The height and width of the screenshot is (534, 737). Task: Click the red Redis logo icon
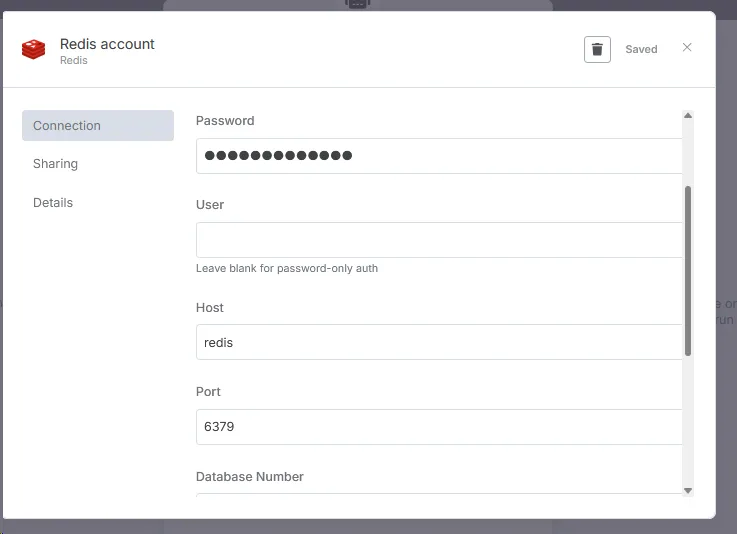33,49
